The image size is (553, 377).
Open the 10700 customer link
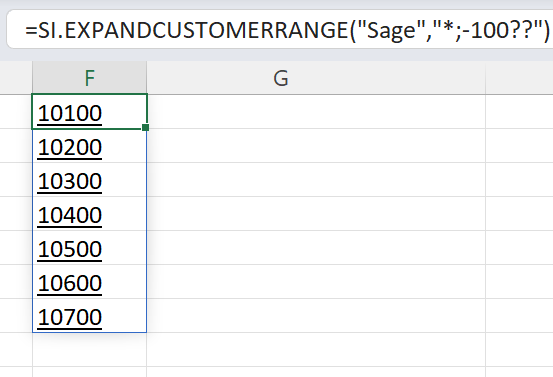(70, 317)
